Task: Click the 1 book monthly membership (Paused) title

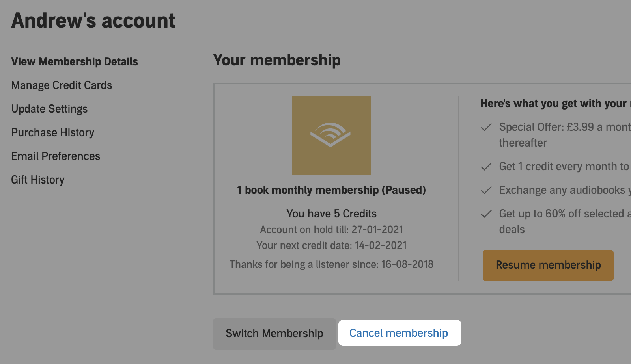Action: tap(331, 190)
